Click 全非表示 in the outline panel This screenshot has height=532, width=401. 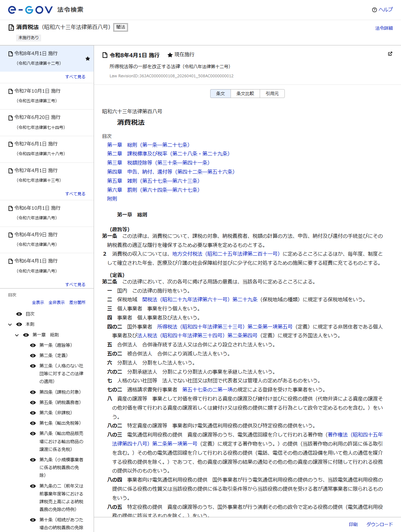click(56, 302)
